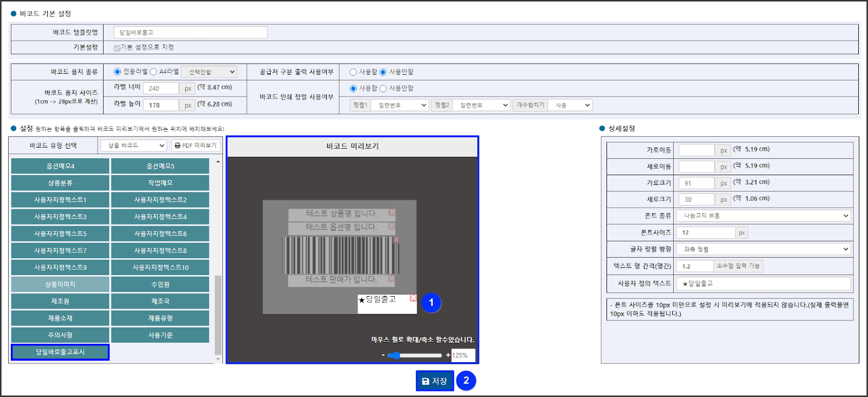Select the 제조국 item button
This screenshot has width=868, height=397.
click(160, 301)
